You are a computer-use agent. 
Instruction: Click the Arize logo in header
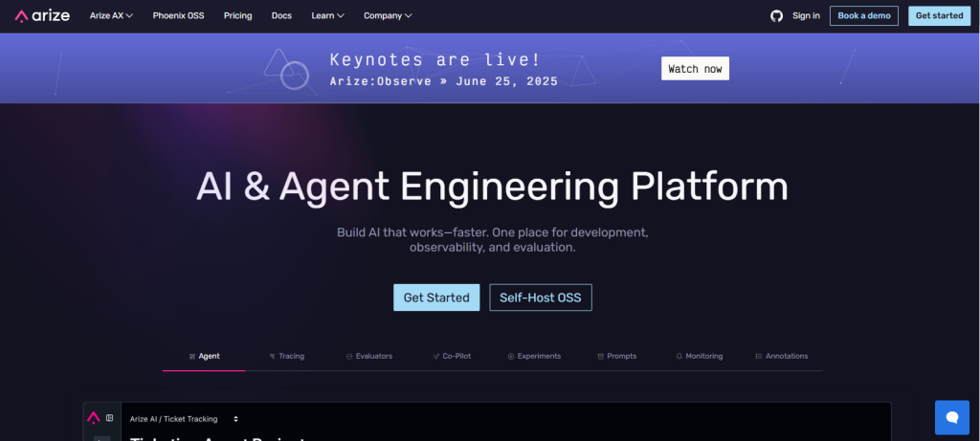(x=42, y=15)
